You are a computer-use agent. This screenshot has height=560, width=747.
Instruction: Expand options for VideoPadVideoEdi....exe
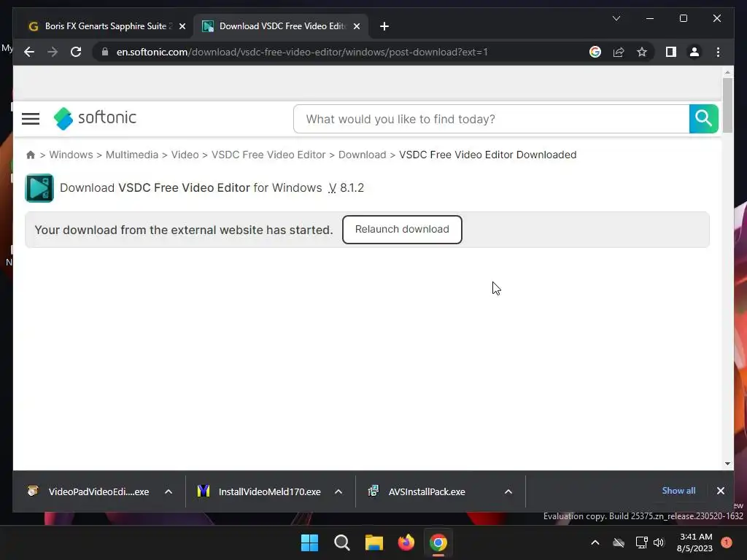pos(169,491)
